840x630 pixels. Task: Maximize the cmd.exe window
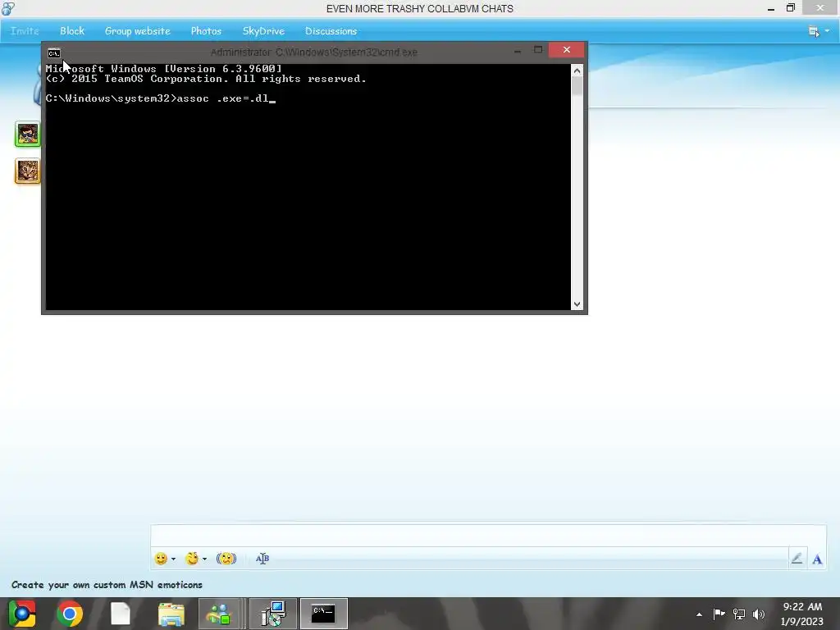coord(538,50)
